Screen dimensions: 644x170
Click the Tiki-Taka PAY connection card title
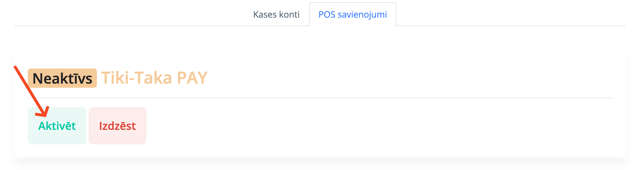tap(154, 78)
